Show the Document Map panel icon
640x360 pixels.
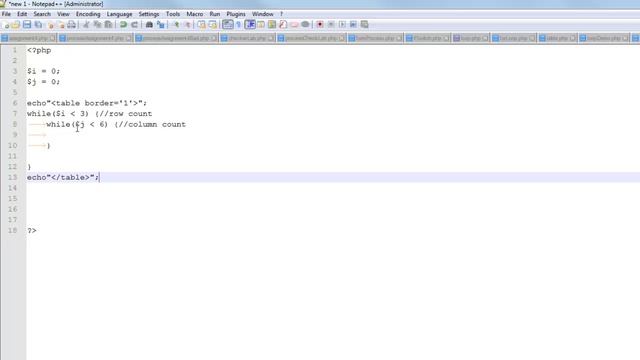click(272, 25)
